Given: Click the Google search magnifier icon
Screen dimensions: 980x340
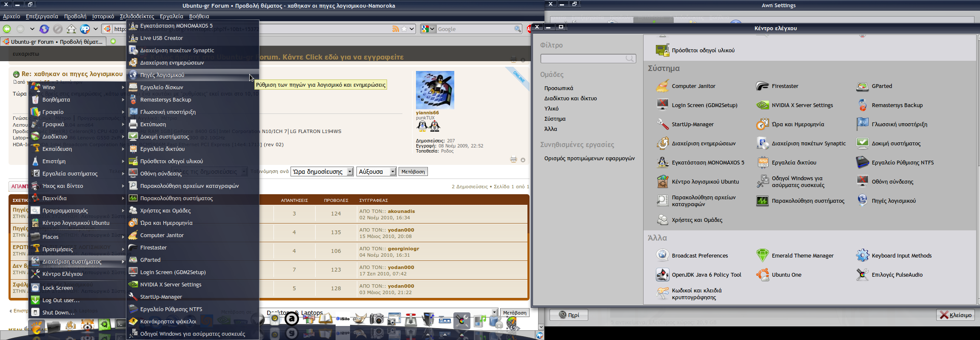Looking at the screenshot, I should pos(517,29).
